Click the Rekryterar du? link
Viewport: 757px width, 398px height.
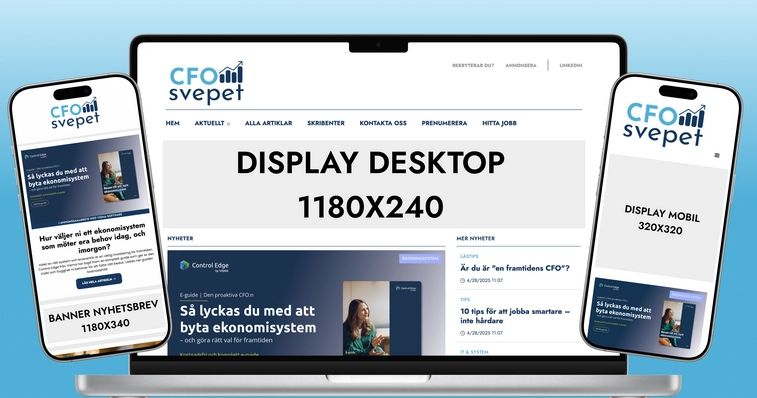pyautogui.click(x=473, y=65)
